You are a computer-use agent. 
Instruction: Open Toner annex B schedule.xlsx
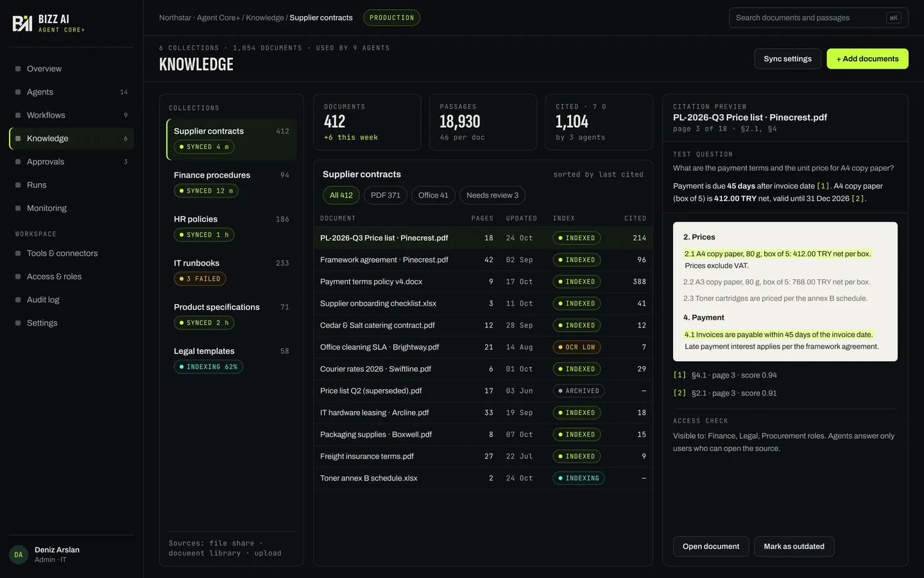[483, 478]
